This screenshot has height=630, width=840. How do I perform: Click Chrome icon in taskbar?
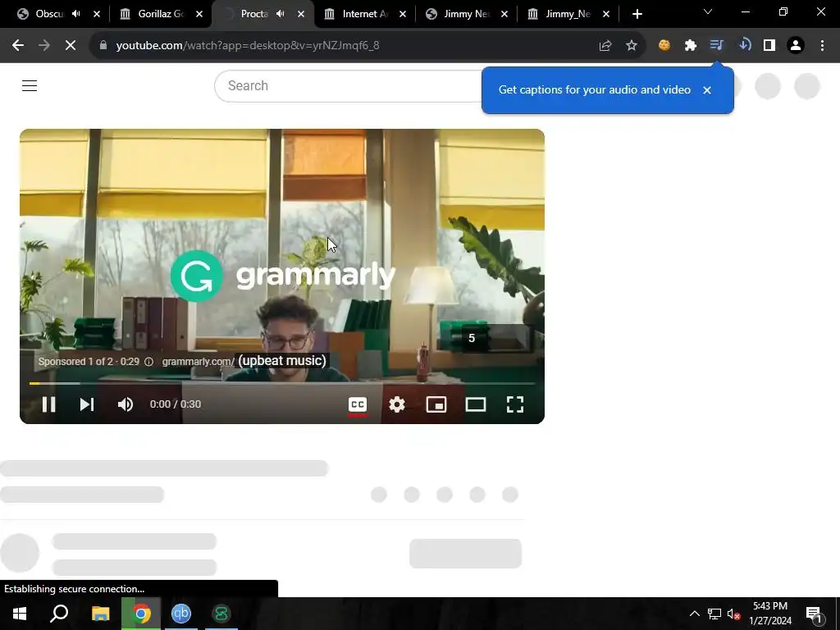click(141, 614)
